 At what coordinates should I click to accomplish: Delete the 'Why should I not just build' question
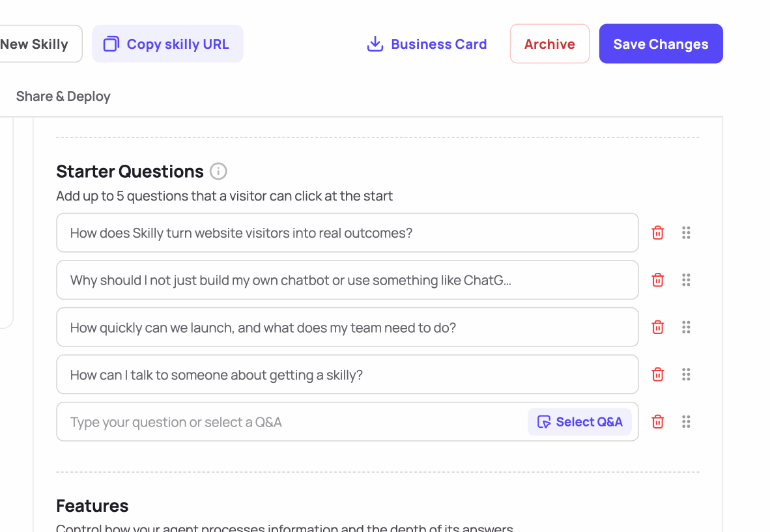point(657,280)
